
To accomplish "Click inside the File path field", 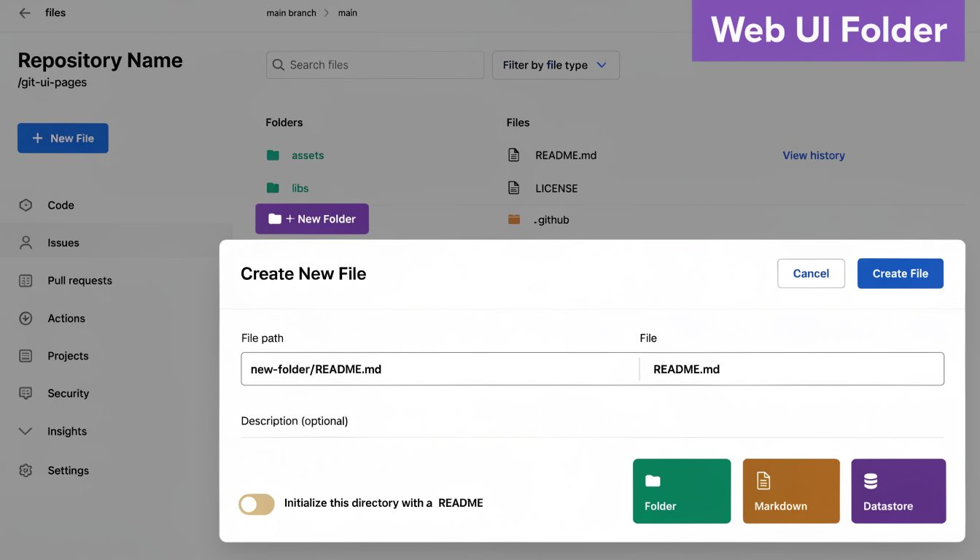I will coord(437,368).
